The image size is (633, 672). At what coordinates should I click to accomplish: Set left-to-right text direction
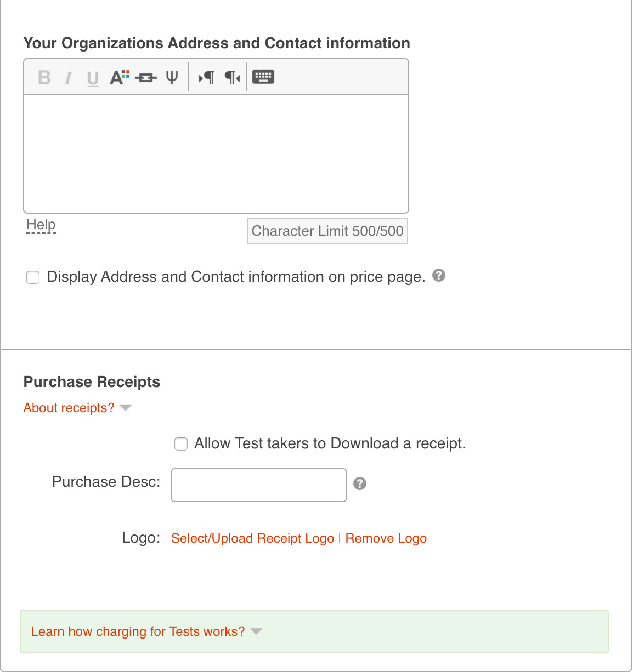(x=206, y=78)
